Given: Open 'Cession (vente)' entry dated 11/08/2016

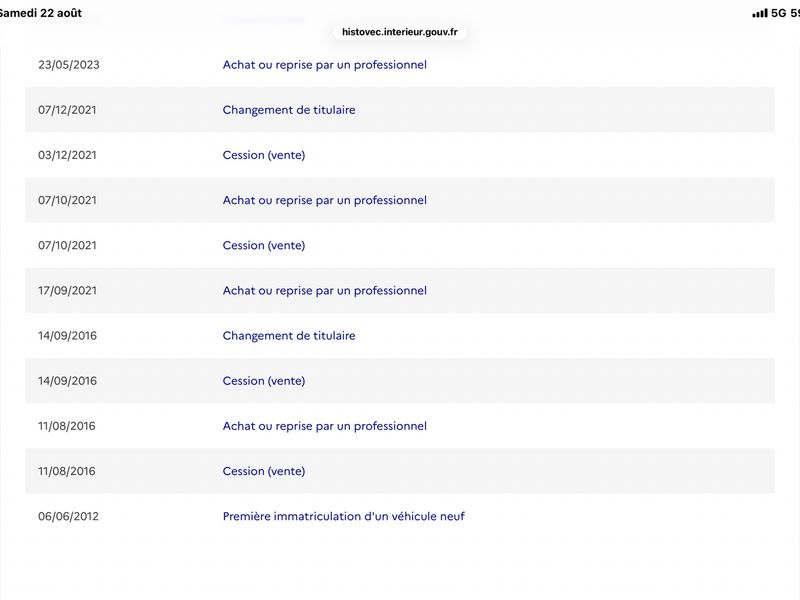Looking at the screenshot, I should tap(264, 471).
